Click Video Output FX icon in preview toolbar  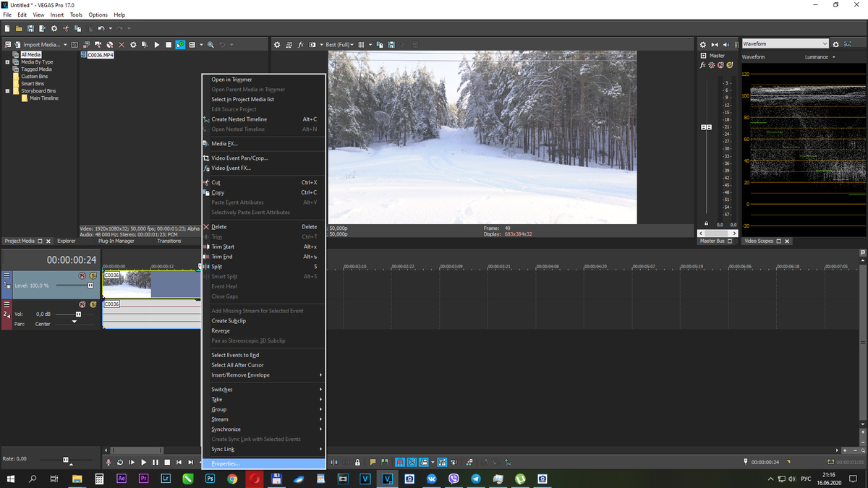pos(301,45)
